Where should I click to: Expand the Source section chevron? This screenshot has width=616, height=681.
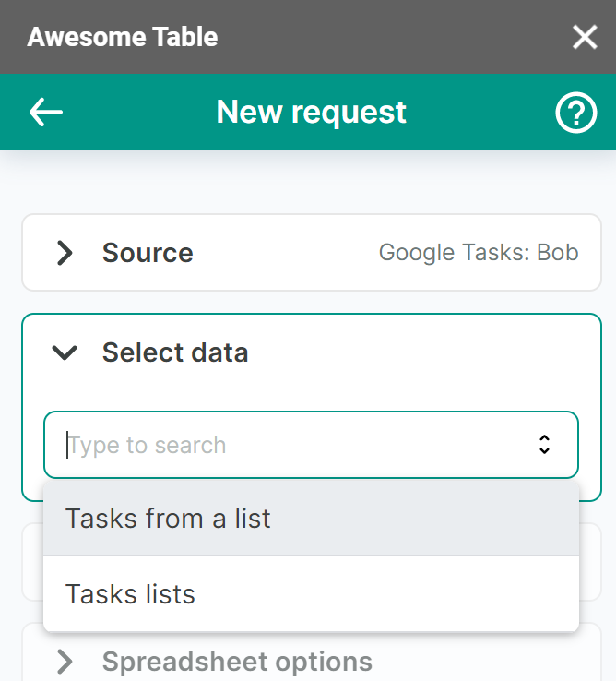(x=65, y=253)
